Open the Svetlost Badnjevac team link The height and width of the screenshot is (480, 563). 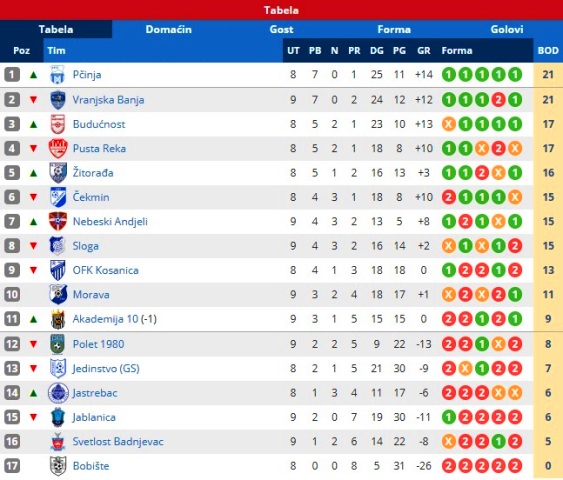click(118, 442)
